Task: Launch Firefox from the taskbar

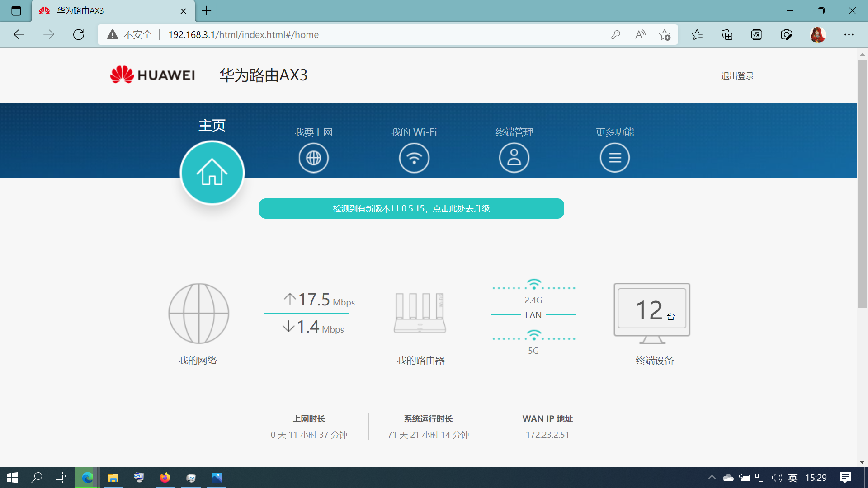Action: point(165,478)
